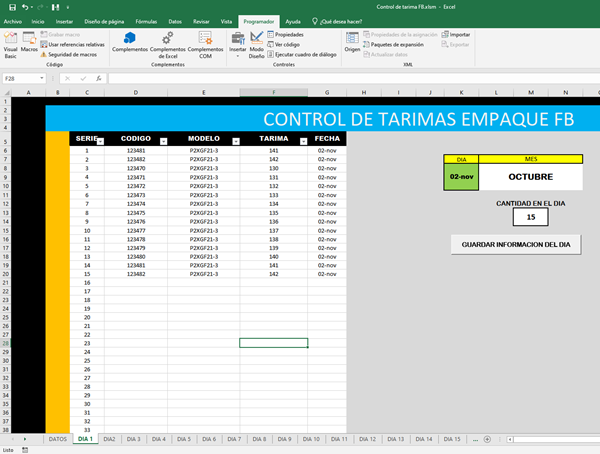Open the DIA 10 sheet tab
Screen dimensions: 600x454
[x=311, y=439]
